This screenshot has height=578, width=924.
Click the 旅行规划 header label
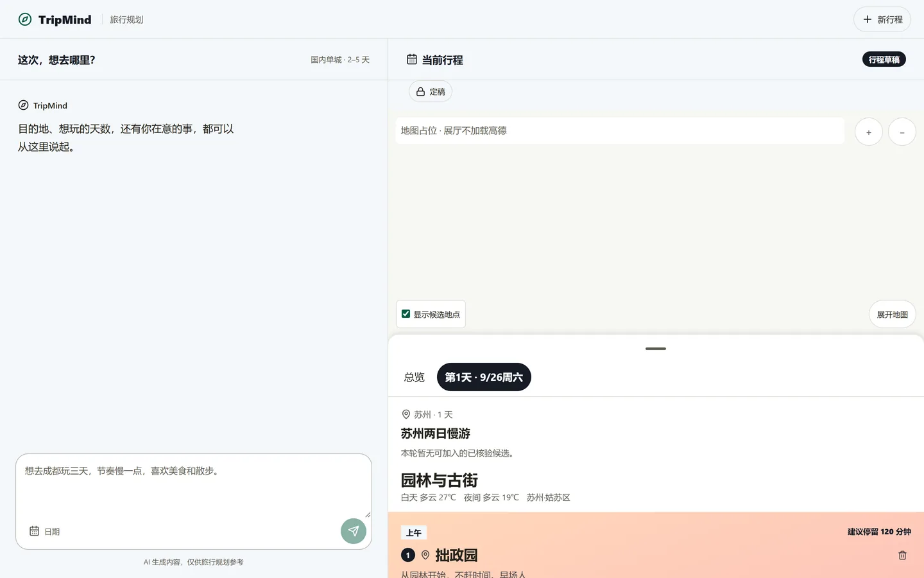coord(126,20)
